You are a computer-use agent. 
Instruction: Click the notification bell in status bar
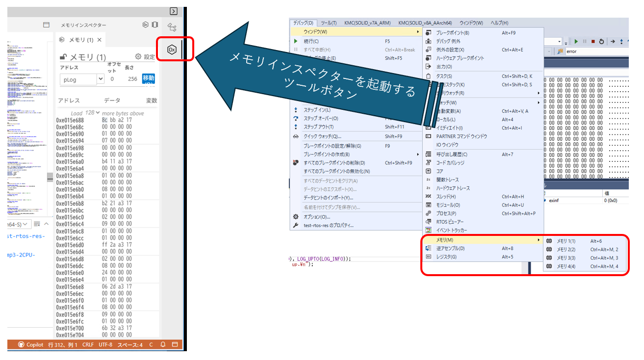click(x=163, y=344)
